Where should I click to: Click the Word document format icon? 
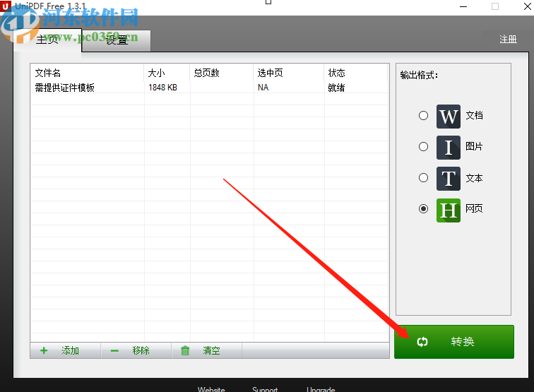(x=448, y=116)
